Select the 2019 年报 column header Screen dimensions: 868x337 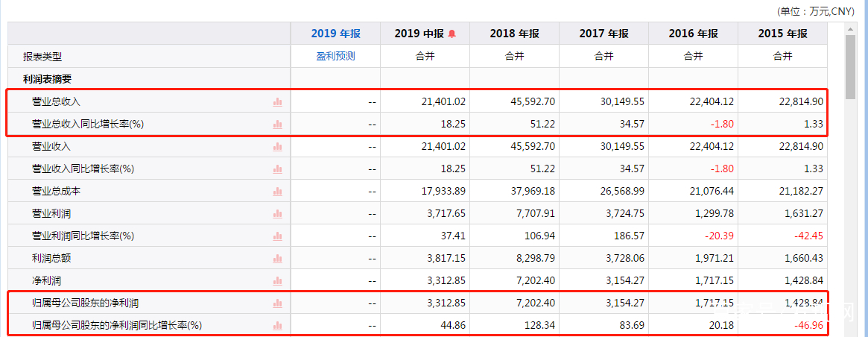pyautogui.click(x=335, y=34)
